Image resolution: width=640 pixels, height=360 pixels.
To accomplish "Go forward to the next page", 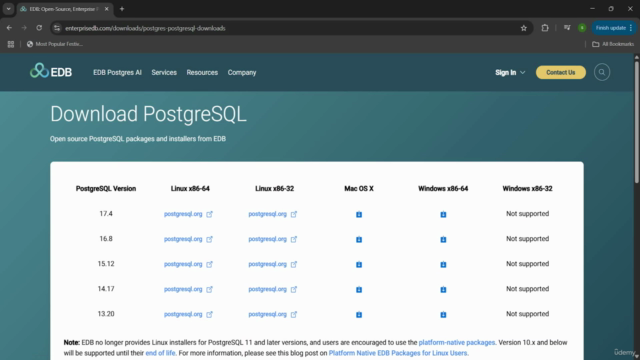I will coord(24,28).
